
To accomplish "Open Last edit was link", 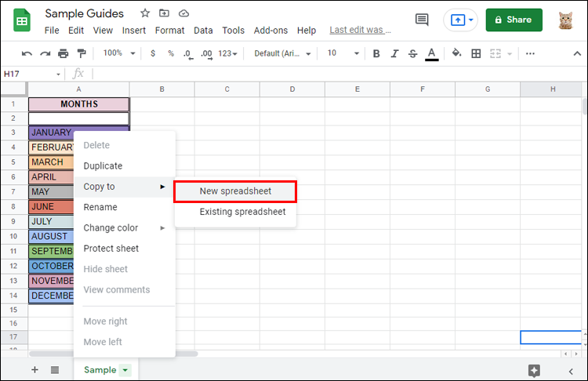I will point(360,30).
